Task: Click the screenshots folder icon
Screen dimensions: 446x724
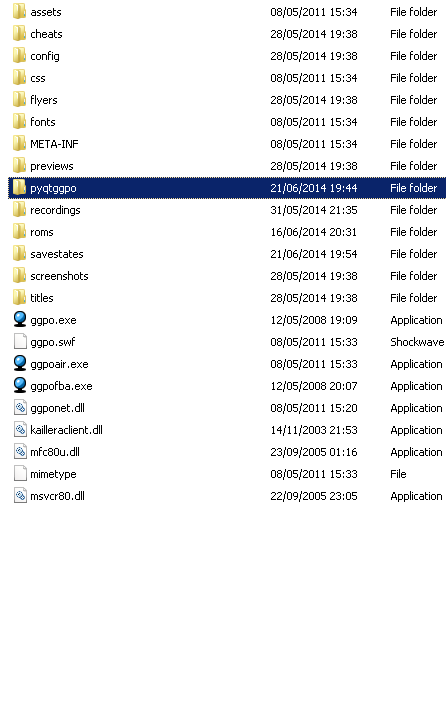Action: click(x=19, y=276)
